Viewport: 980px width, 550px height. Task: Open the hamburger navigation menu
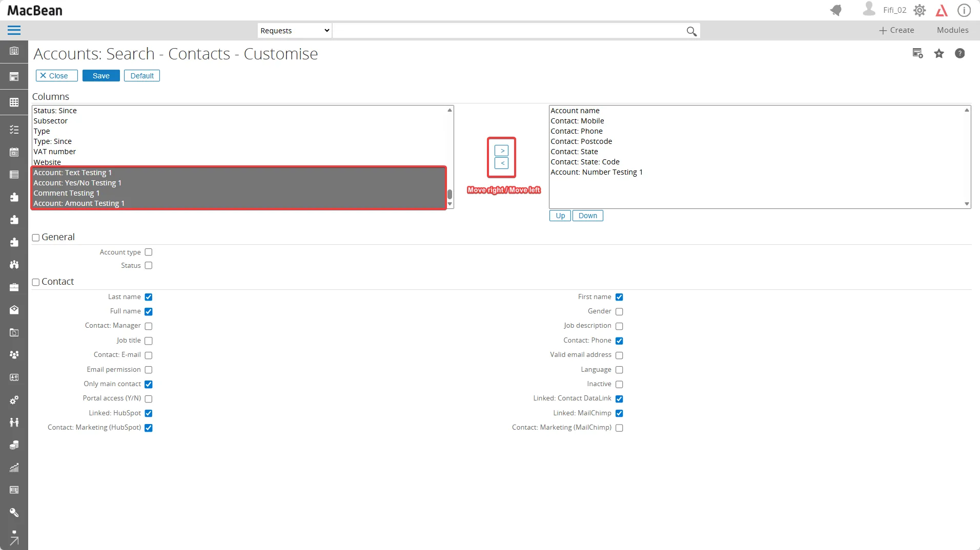point(14,31)
